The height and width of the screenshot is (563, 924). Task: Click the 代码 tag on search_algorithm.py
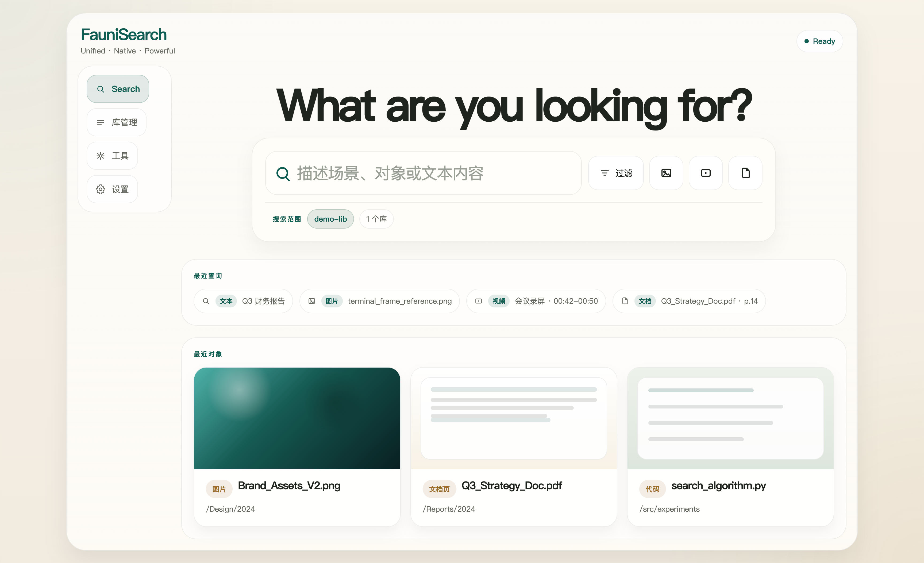coord(653,489)
